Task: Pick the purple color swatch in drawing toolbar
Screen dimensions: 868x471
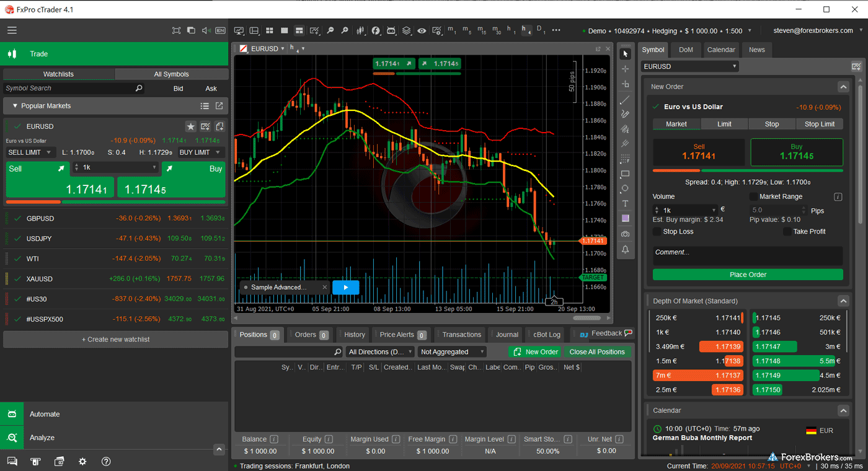Action: [625, 218]
